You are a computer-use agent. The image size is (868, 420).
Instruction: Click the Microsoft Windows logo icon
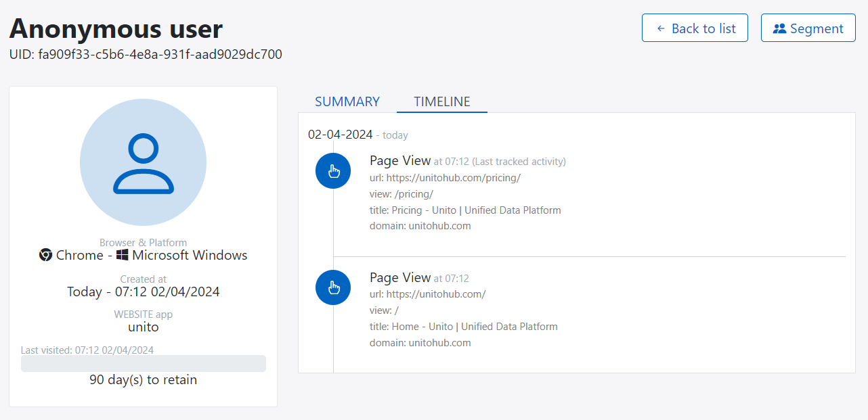[122, 255]
